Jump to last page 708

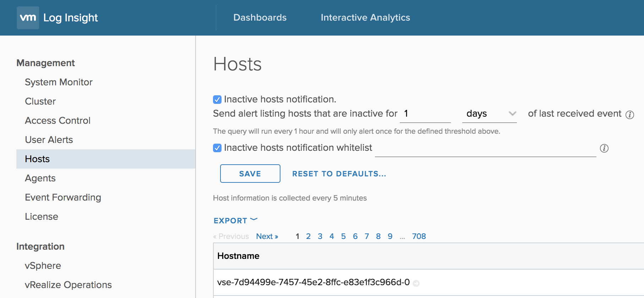coord(419,236)
